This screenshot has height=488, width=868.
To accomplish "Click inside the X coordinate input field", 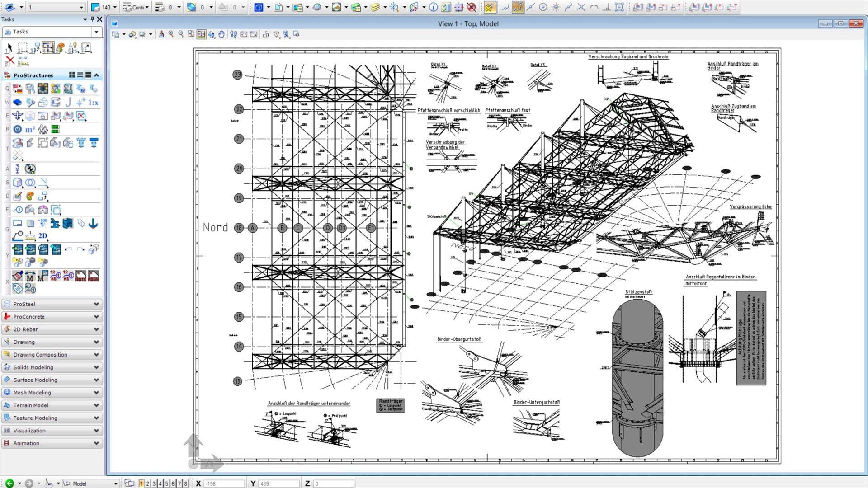I will 225,483.
